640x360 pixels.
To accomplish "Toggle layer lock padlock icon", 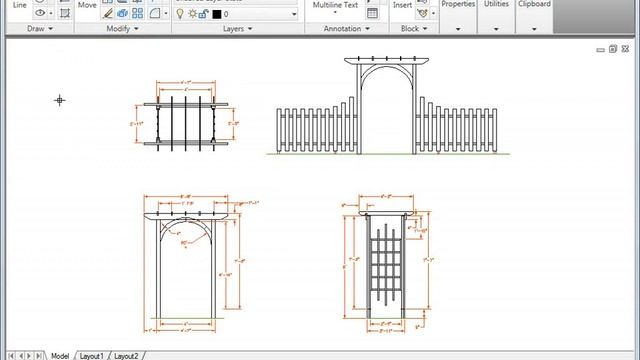I will point(204,14).
